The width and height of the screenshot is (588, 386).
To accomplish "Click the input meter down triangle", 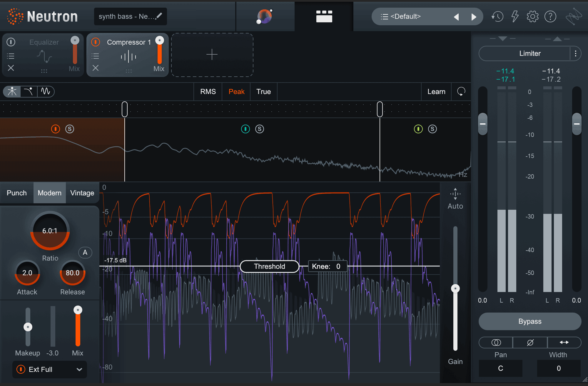I will [503, 39].
